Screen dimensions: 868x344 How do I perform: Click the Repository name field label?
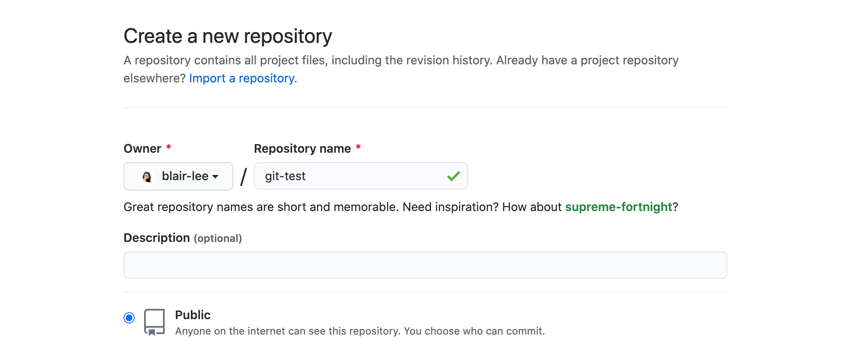(x=302, y=149)
